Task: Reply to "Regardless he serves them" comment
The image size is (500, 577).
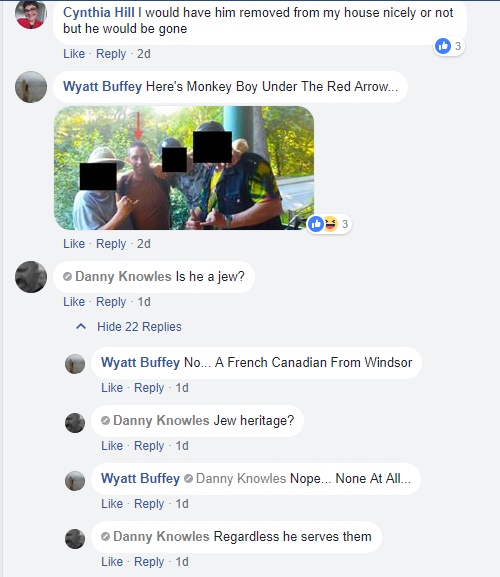Action: click(x=149, y=562)
